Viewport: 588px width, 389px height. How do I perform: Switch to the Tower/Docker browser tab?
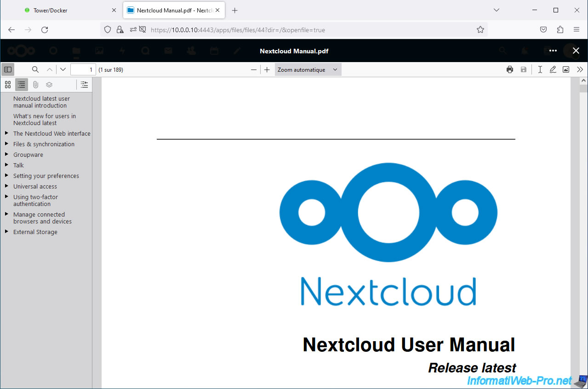click(51, 10)
